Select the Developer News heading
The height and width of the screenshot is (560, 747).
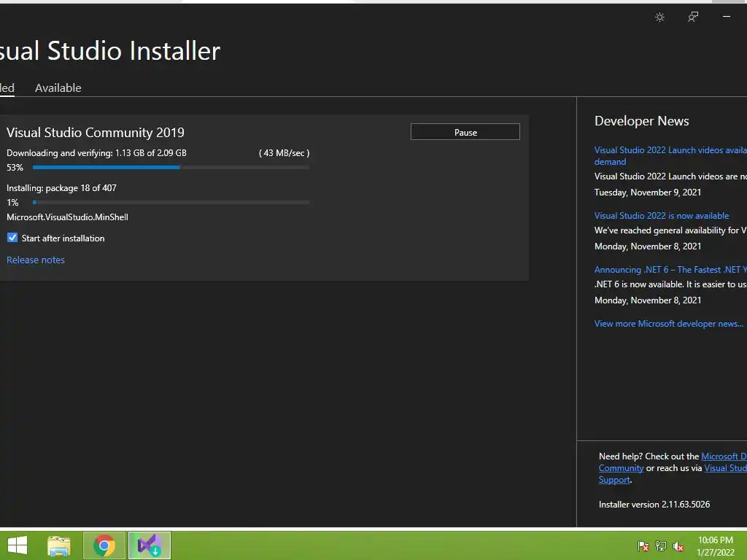click(x=642, y=121)
